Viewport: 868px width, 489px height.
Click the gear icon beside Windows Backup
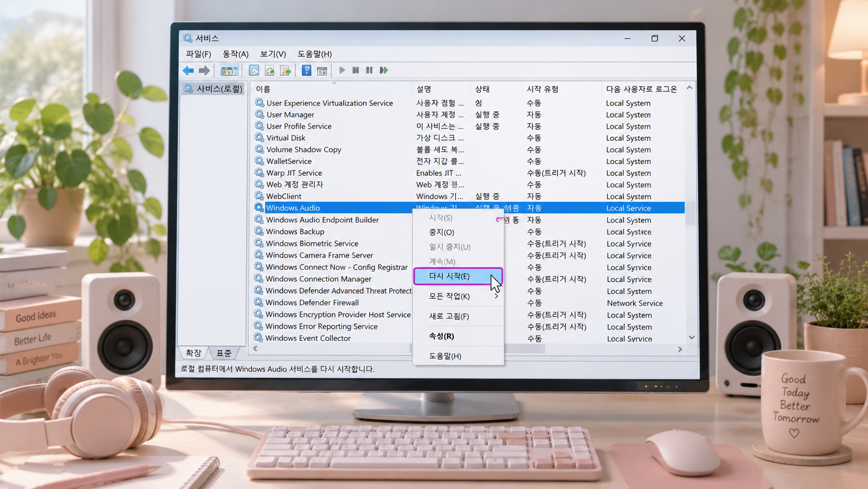[x=259, y=231]
